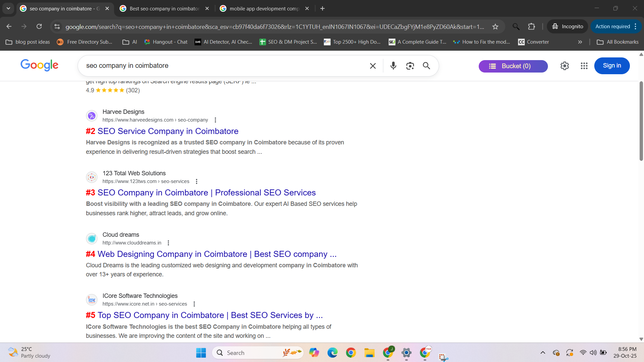Bookmark this page with star icon
Viewport: 644px width, 362px height.
[495, 27]
